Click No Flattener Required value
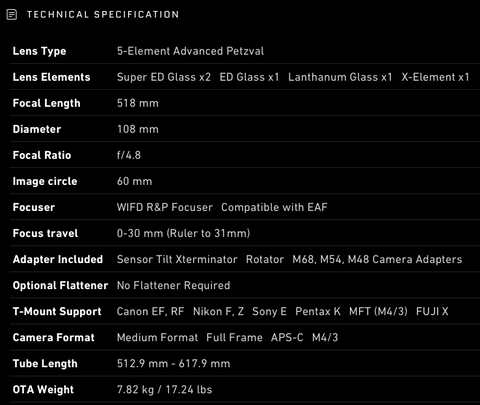This screenshot has height=405, width=480. (173, 285)
